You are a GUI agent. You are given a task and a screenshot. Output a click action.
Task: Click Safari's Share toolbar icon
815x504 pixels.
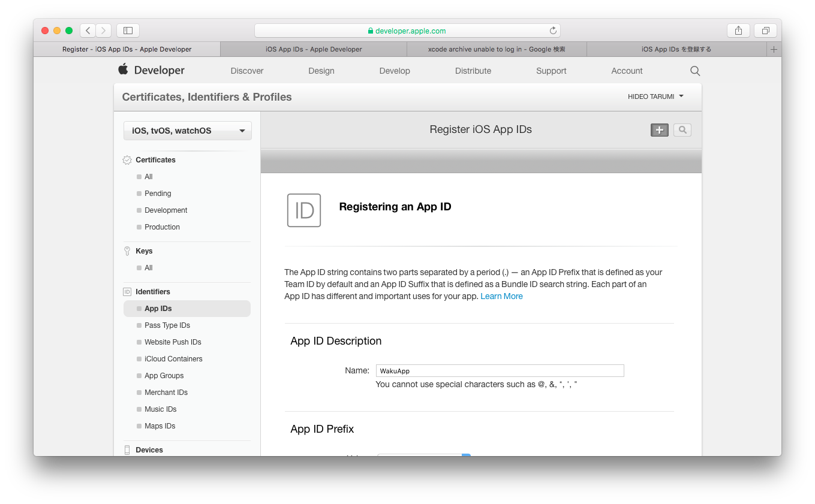click(x=738, y=31)
